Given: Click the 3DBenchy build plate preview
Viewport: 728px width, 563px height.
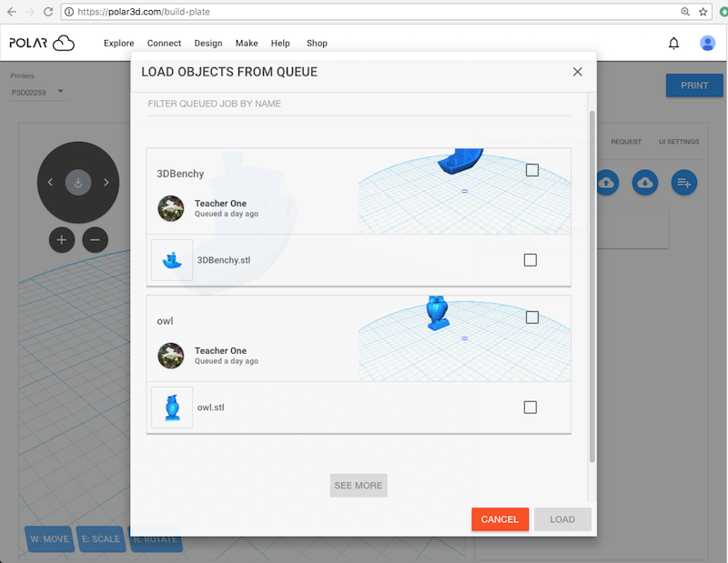Looking at the screenshot, I should (x=464, y=191).
